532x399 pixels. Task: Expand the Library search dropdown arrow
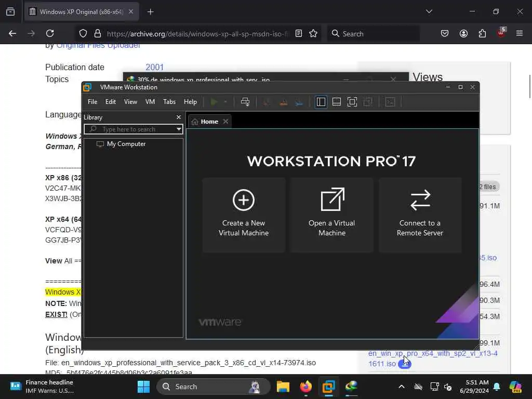click(179, 129)
